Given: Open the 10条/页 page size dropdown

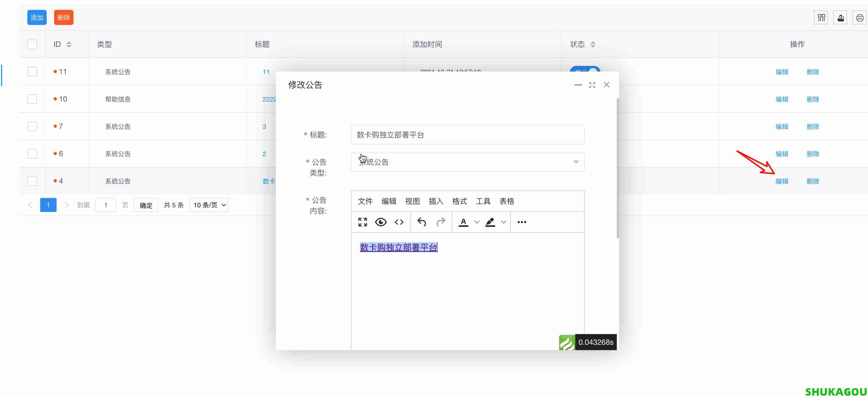Looking at the screenshot, I should [x=209, y=205].
